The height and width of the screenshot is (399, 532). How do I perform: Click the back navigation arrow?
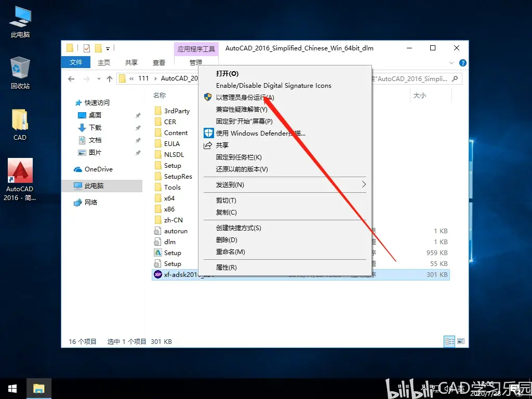pos(71,79)
